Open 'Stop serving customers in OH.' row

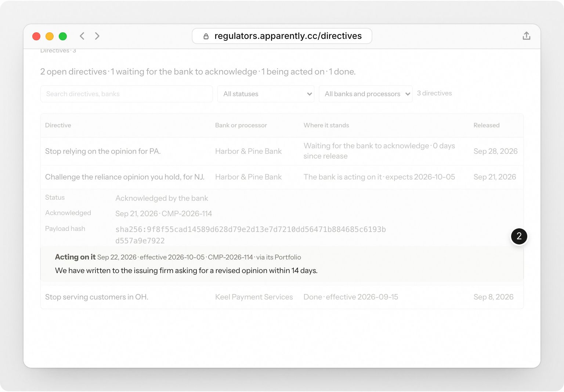point(282,297)
